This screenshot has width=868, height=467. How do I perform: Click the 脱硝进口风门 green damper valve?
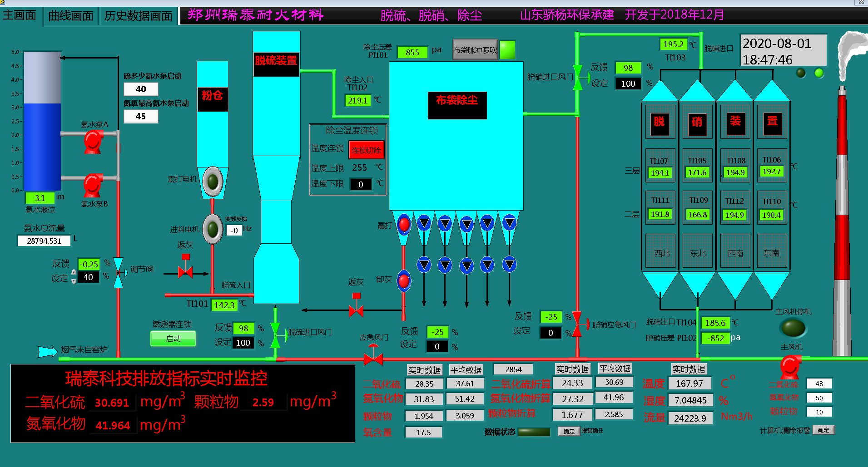pyautogui.click(x=578, y=77)
